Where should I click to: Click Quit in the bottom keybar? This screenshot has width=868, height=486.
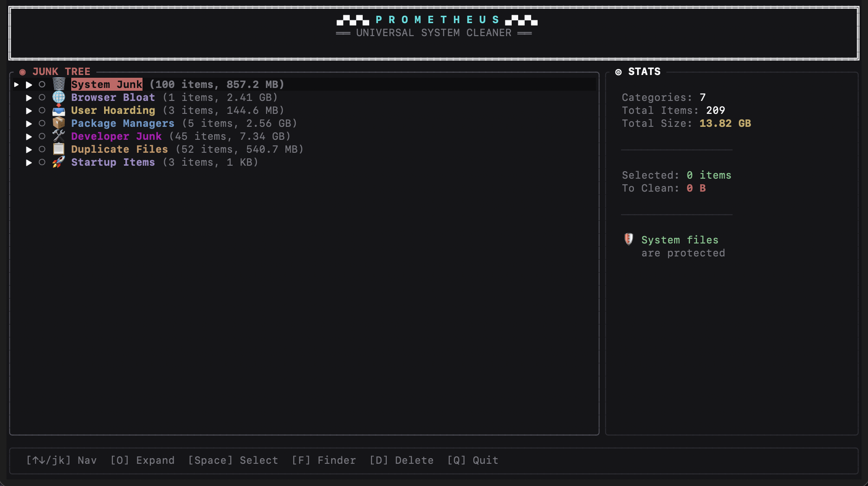tap(473, 460)
